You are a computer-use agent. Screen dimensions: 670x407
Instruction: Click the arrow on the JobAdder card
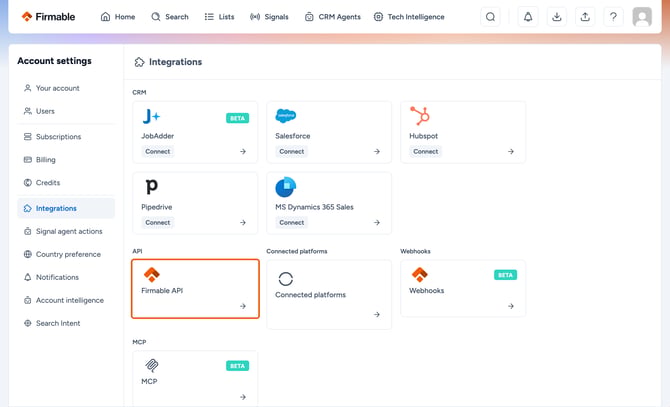pos(243,151)
